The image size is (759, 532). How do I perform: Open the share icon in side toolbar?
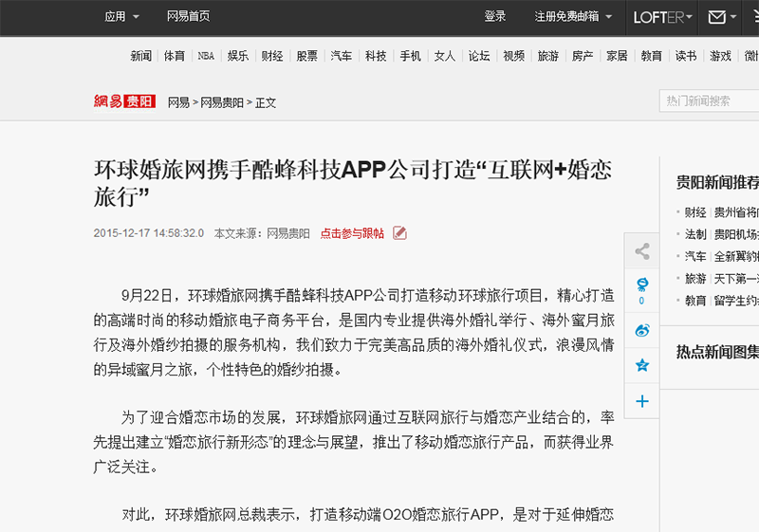pos(642,251)
